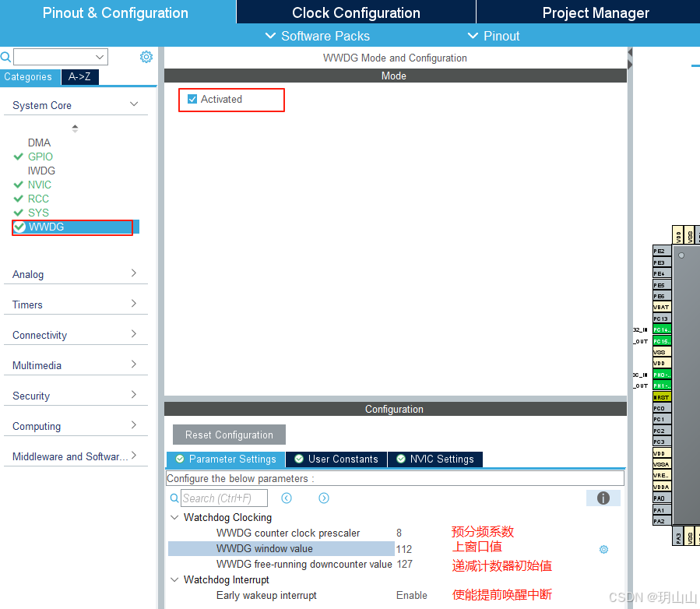700x609 pixels.
Task: Select the PE4 pin
Action: coord(662,273)
